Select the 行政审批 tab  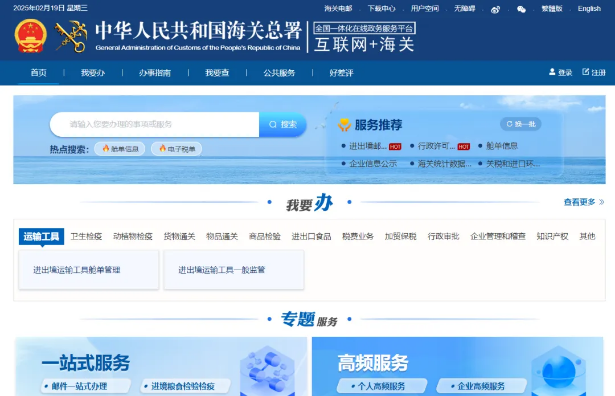click(x=443, y=236)
